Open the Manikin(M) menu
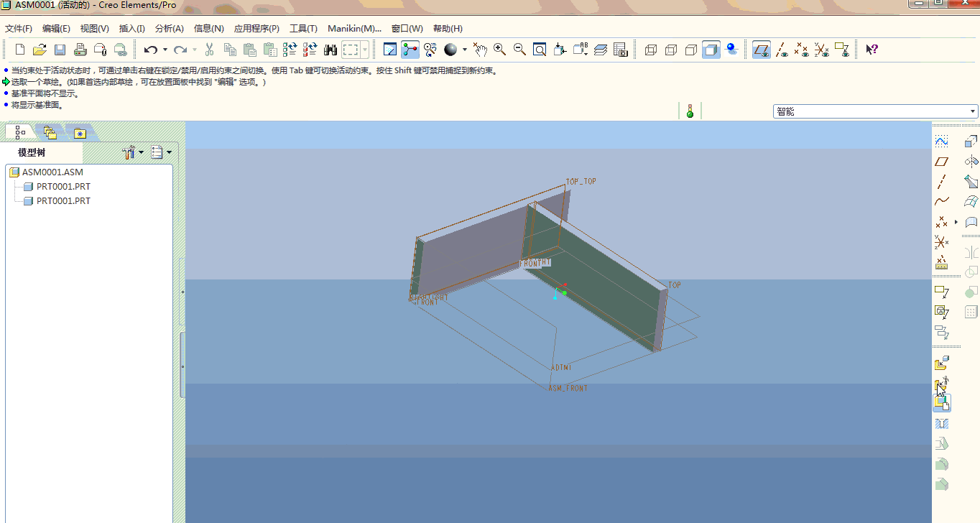This screenshot has width=980, height=523. (x=355, y=29)
